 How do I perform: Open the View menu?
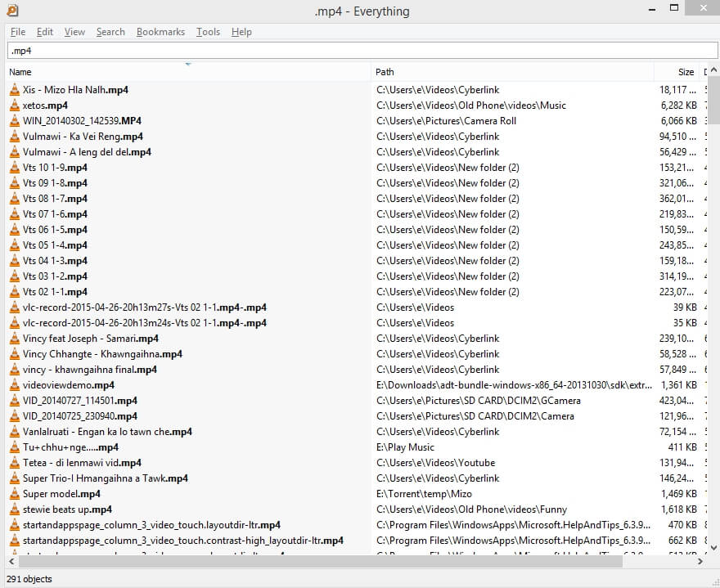click(74, 32)
